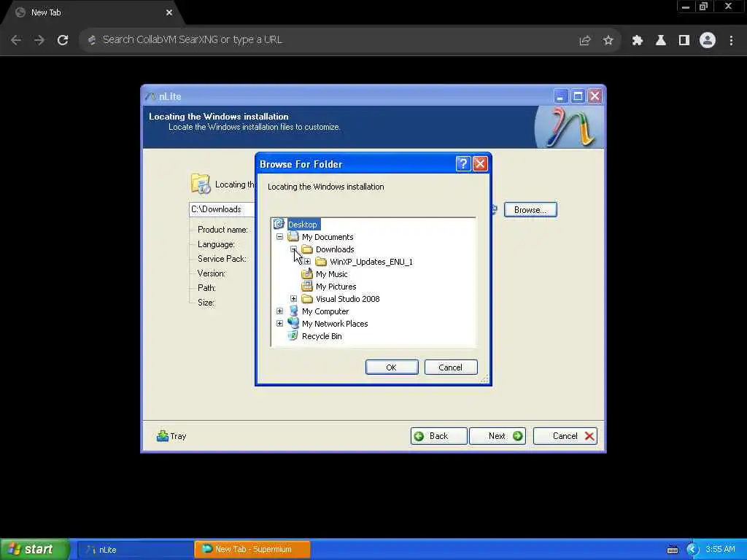This screenshot has height=560, width=747.
Task: Select the My Computer label
Action: click(325, 311)
